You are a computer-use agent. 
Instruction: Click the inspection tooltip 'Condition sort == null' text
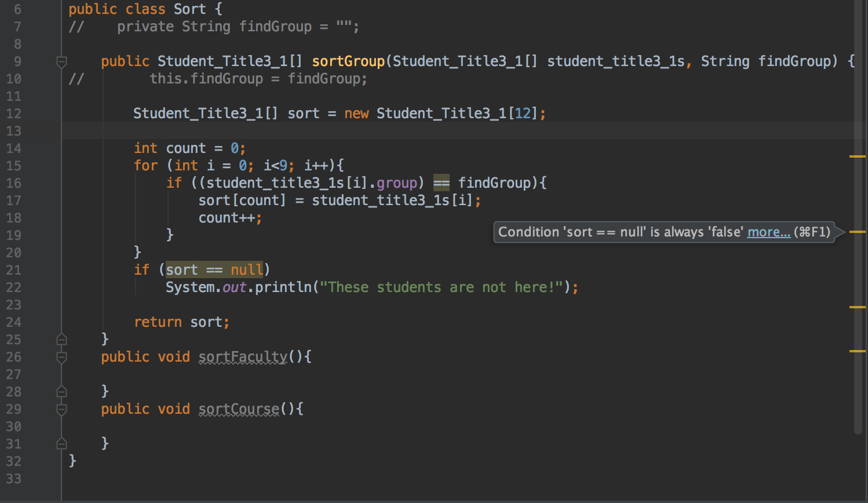coord(621,232)
